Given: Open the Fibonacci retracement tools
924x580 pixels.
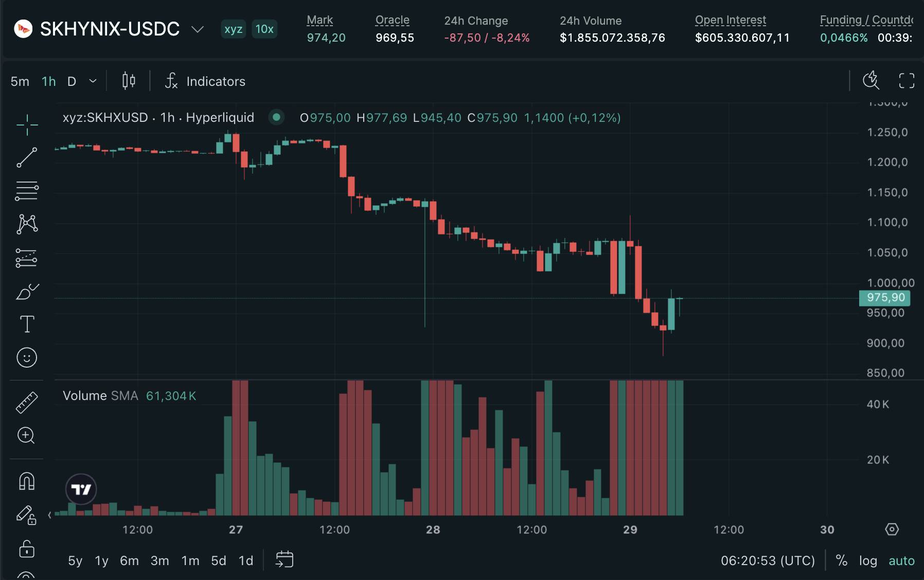Looking at the screenshot, I should (27, 191).
